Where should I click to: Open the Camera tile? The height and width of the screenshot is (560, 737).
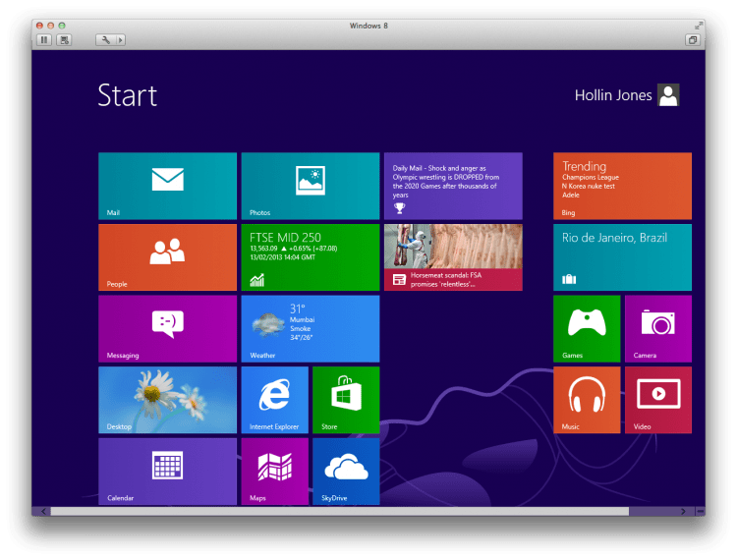pos(658,328)
